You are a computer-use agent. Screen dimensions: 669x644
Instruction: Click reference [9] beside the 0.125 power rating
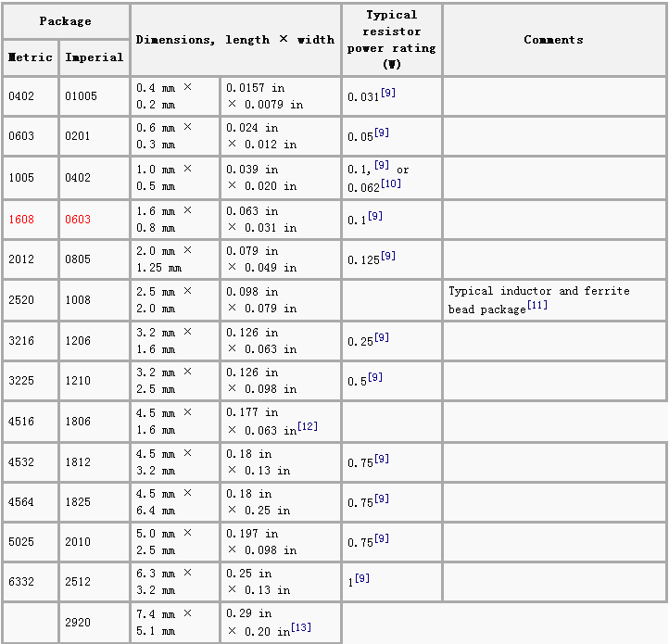387,256
